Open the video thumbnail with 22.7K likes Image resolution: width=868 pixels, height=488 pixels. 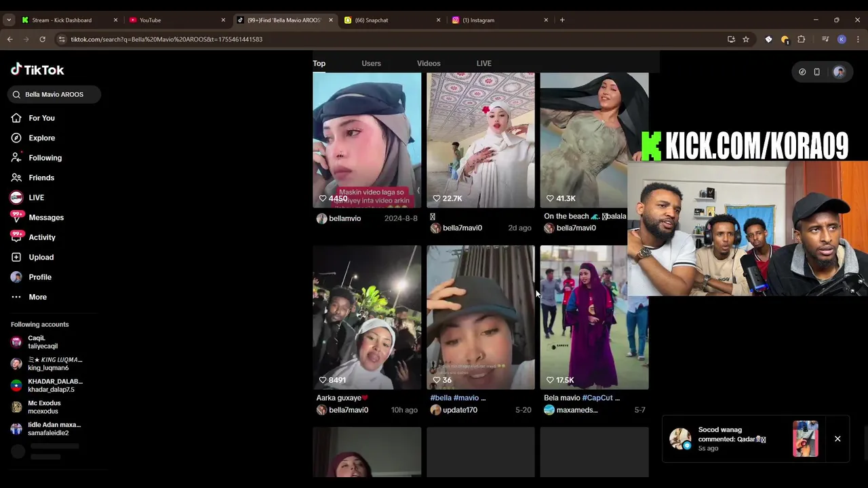point(481,140)
